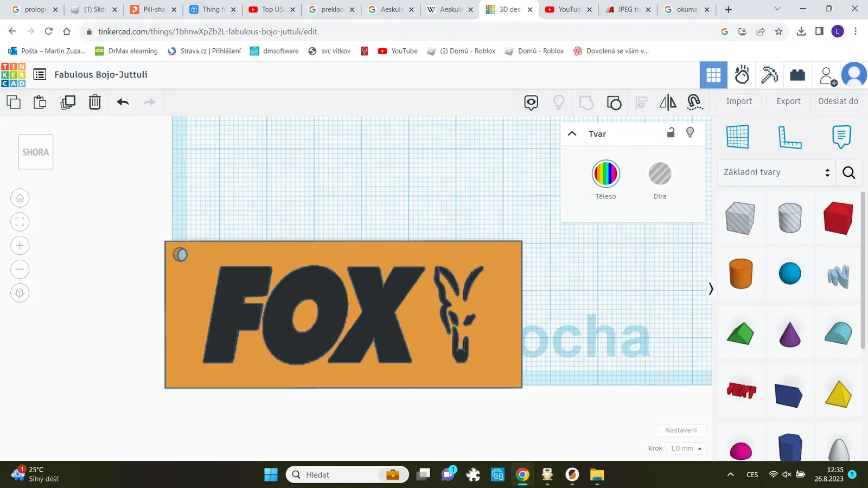This screenshot has width=868, height=488.
Task: Click the Copy tool icon
Action: coord(14,102)
